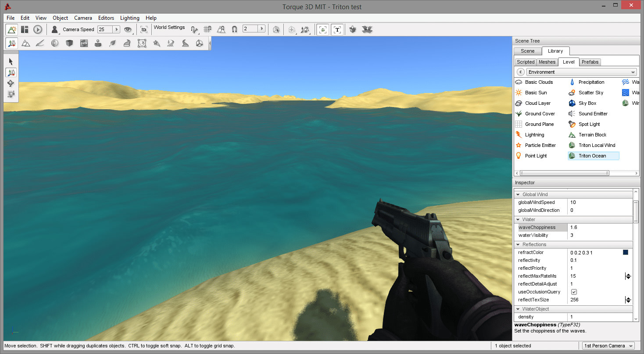Select the arrow Select tool
The width and height of the screenshot is (644, 354).
click(x=11, y=61)
